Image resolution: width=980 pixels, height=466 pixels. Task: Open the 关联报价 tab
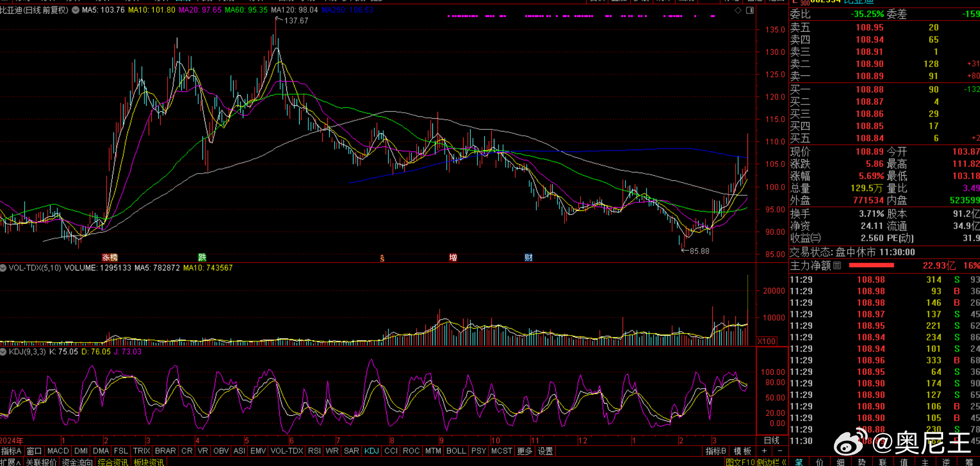(x=41, y=462)
